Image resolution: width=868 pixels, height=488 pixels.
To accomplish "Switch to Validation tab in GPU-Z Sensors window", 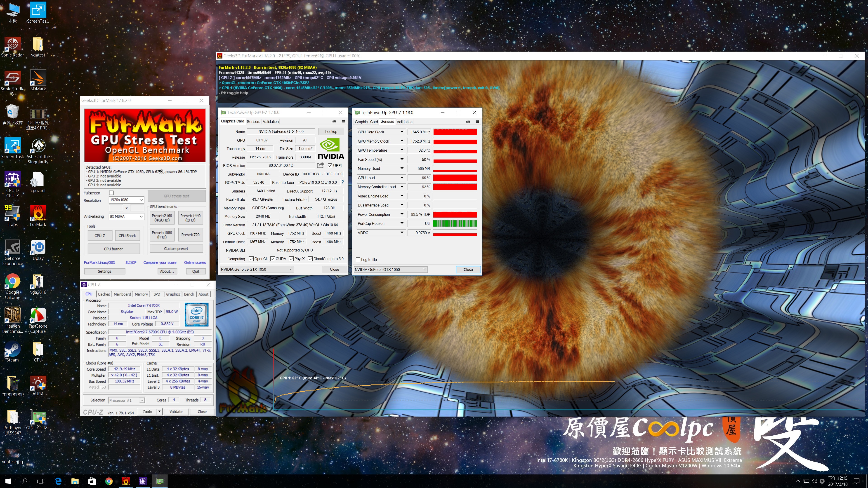I will coord(404,122).
